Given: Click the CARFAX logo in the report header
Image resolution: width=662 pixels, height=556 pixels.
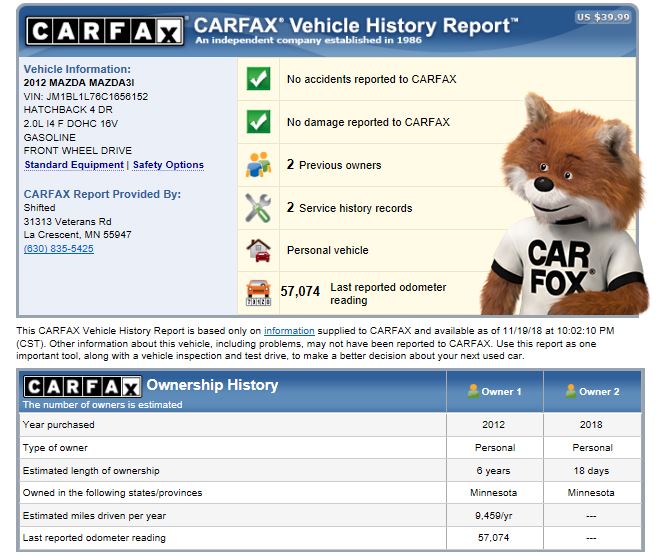Looking at the screenshot, I should (x=105, y=31).
